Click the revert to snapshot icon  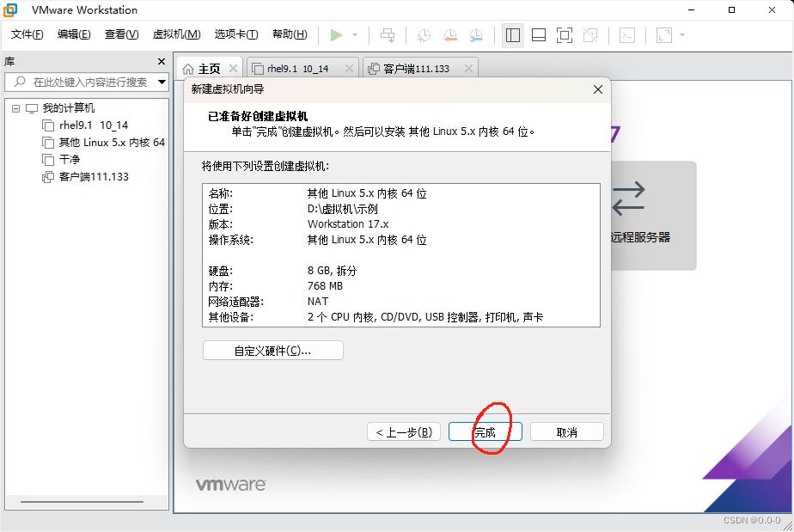450,35
